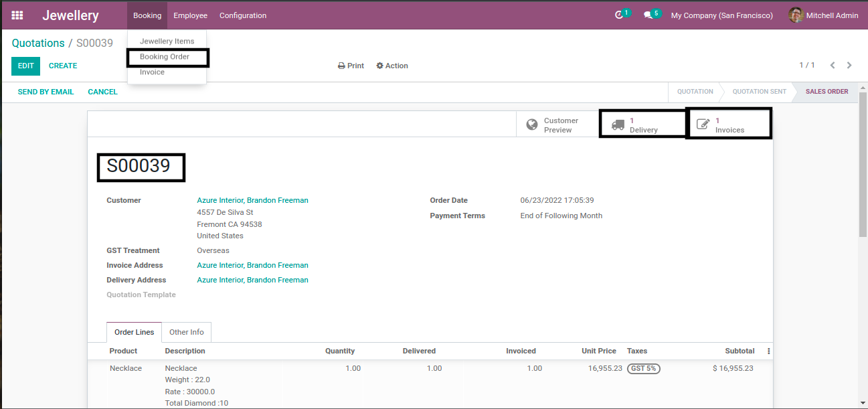Click the CANCEL button
The height and width of the screenshot is (409, 868).
[x=102, y=92]
